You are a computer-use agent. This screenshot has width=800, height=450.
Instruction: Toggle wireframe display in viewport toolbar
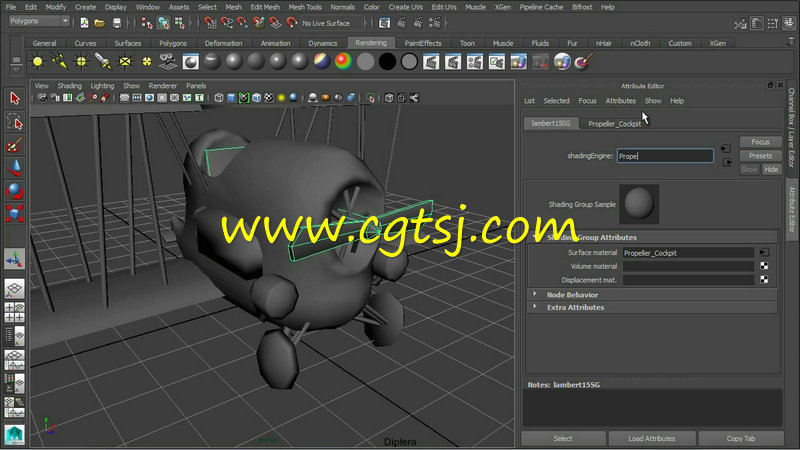point(219,98)
